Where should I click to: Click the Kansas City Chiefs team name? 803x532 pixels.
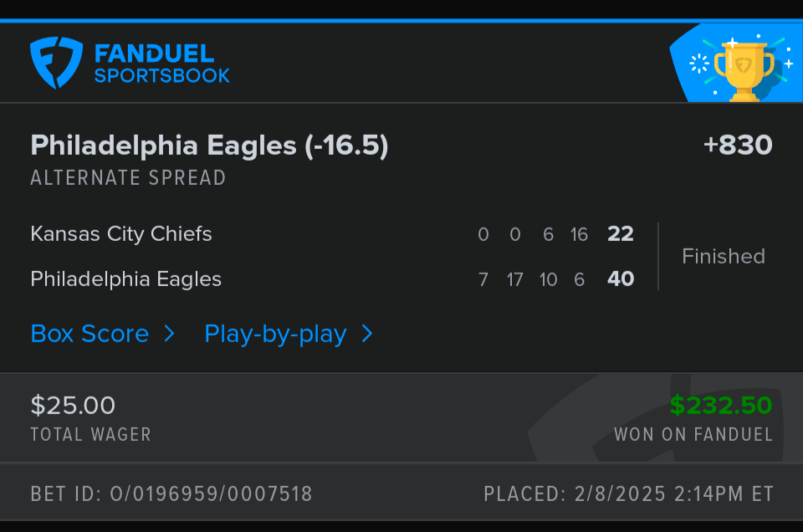point(121,233)
